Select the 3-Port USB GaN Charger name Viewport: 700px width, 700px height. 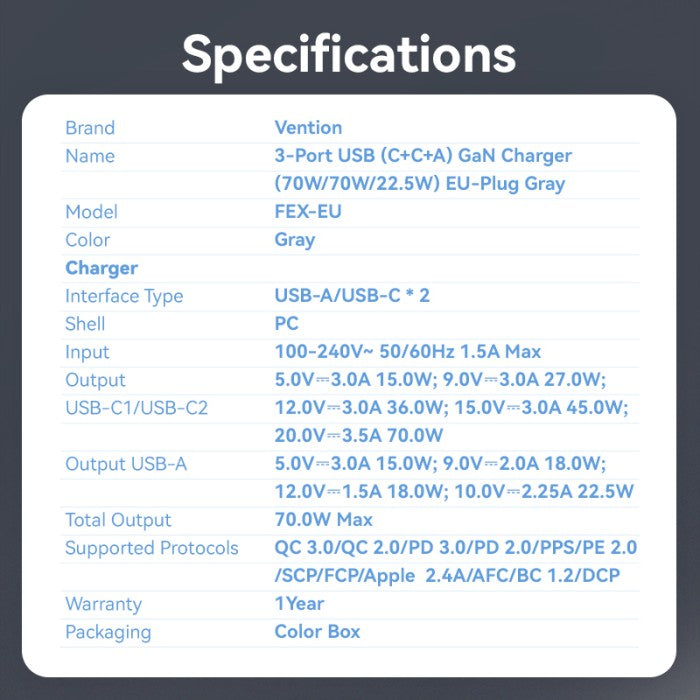pyautogui.click(x=423, y=156)
